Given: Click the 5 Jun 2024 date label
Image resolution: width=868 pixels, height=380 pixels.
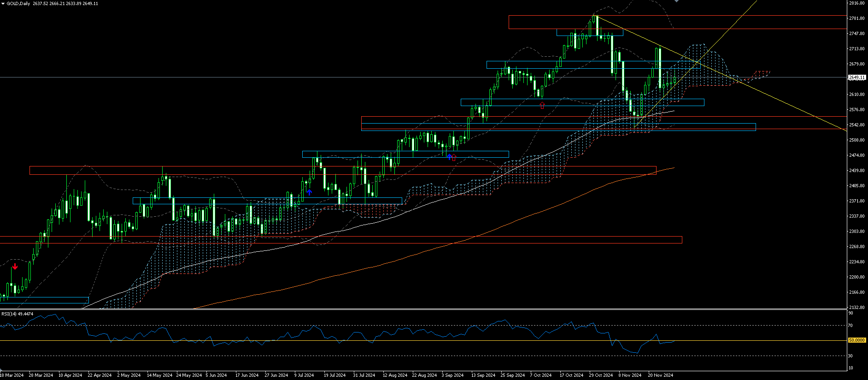Looking at the screenshot, I should click(x=216, y=375).
